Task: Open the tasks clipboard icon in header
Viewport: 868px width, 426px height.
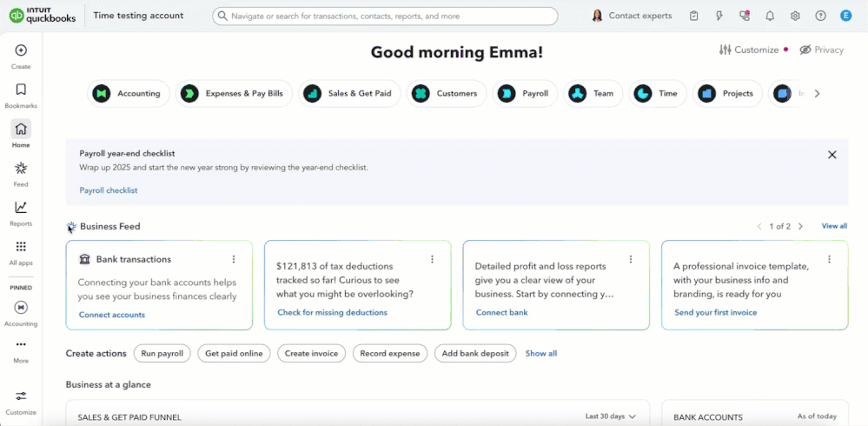Action: pyautogui.click(x=694, y=16)
